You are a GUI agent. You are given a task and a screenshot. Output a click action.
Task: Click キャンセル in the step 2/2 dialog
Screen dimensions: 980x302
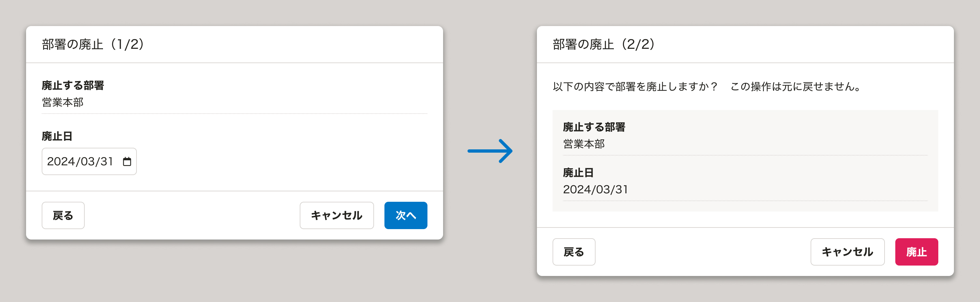click(847, 252)
